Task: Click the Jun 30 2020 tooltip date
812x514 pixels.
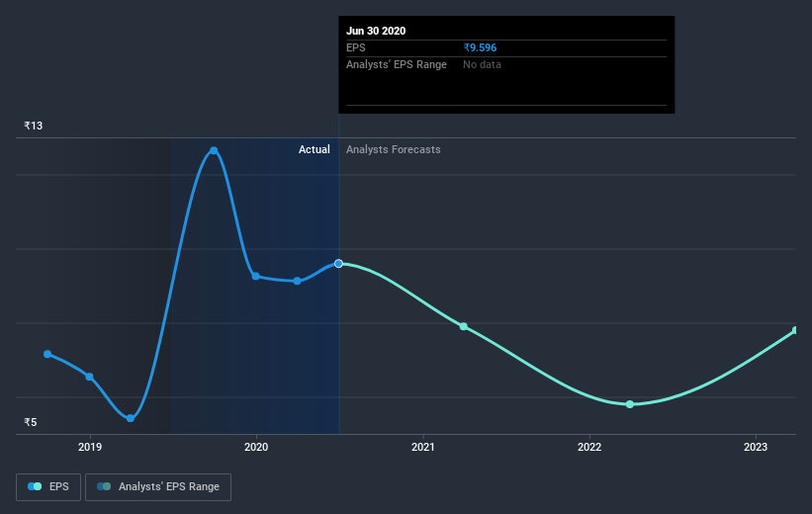Action: pyautogui.click(x=376, y=31)
